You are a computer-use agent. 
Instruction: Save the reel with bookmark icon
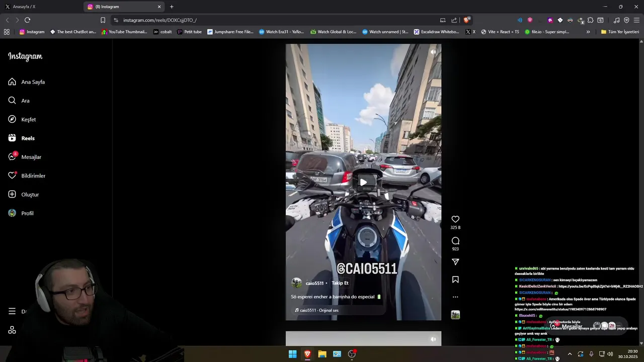455,280
